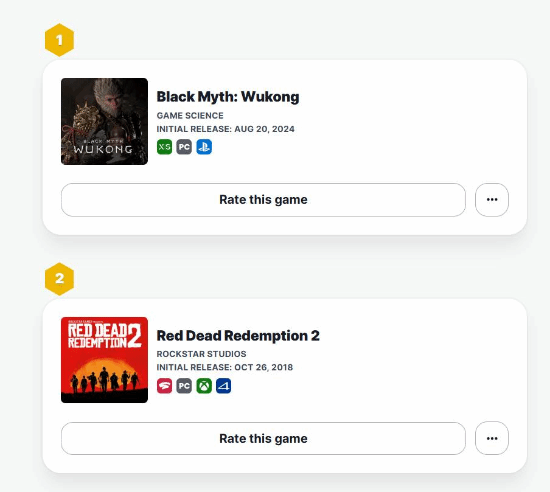Open more options for Black Myth: Wukong
This screenshot has width=550, height=492.
click(492, 200)
